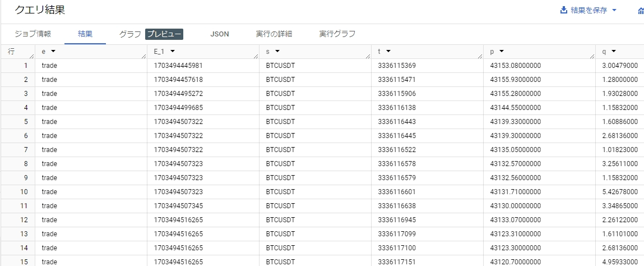Click the save results download icon
This screenshot has width=644, height=266.
pos(564,10)
